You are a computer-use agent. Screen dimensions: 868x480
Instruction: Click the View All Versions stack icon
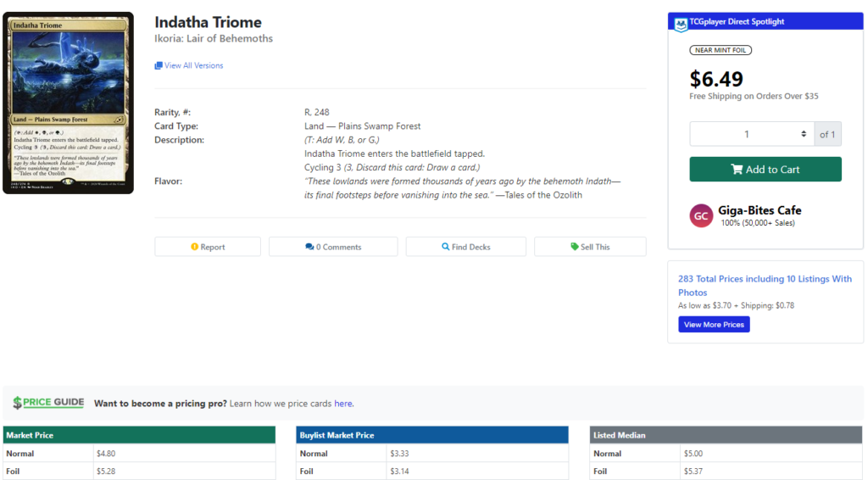[159, 65]
